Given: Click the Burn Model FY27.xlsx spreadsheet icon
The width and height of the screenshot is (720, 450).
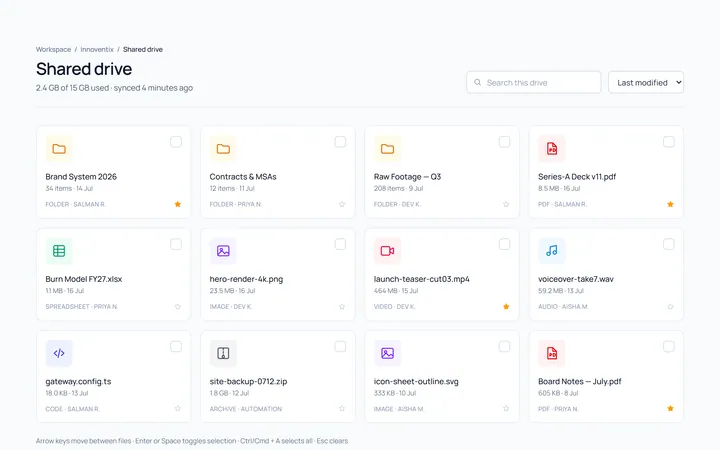Looking at the screenshot, I should (x=59, y=251).
